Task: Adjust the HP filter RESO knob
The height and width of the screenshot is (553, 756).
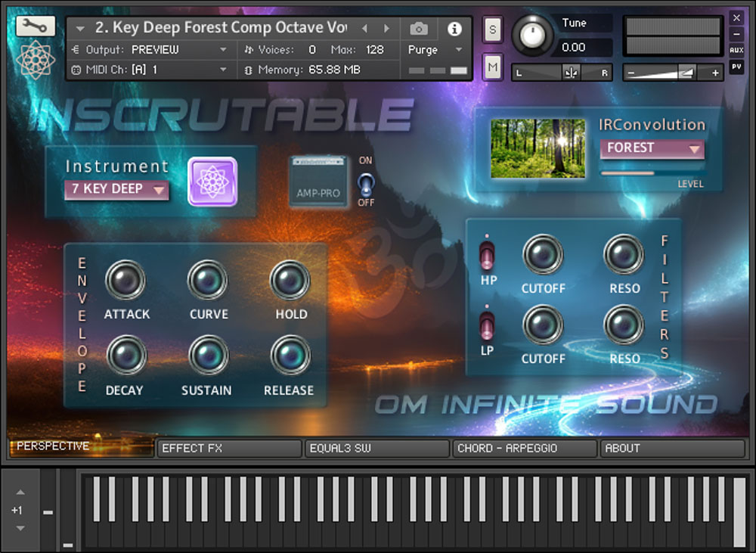Action: [624, 254]
